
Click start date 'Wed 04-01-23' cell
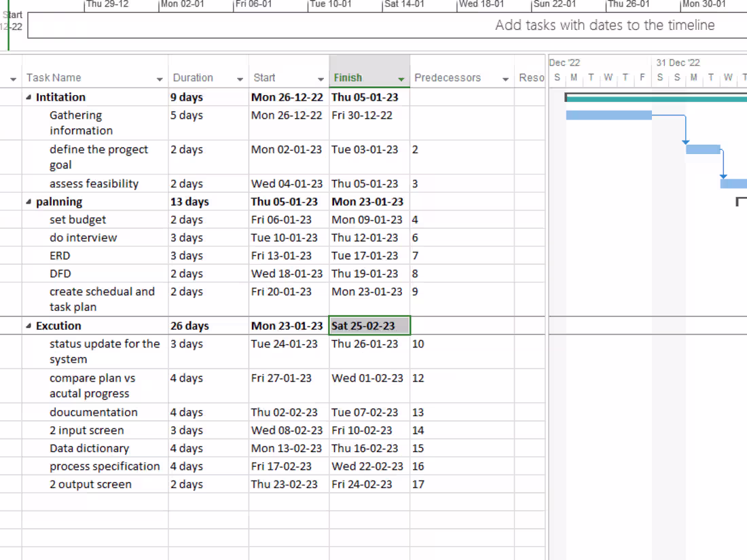coord(289,184)
